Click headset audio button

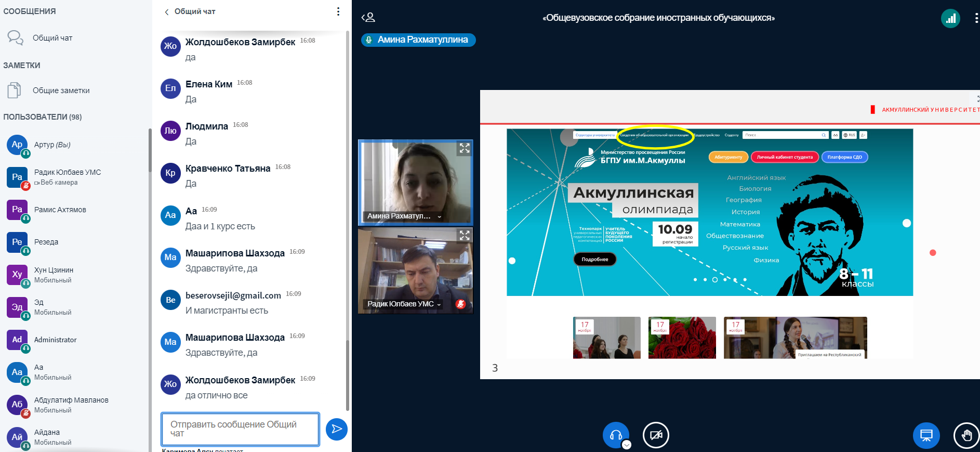[615, 435]
